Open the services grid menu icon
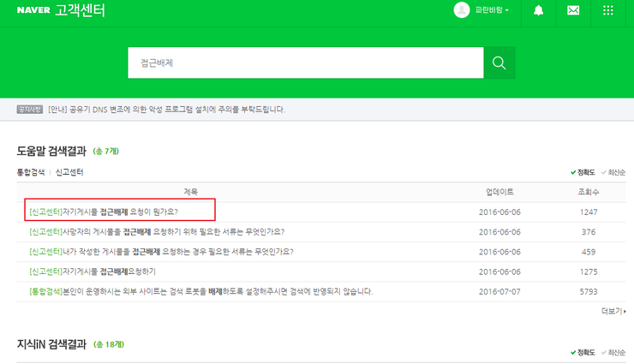This screenshot has height=364, width=634. tap(607, 10)
